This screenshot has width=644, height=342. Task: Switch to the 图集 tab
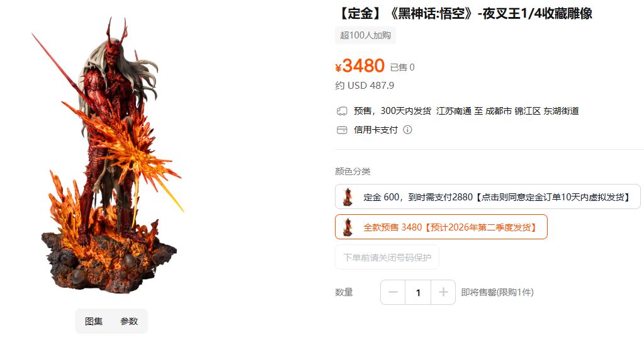click(94, 321)
